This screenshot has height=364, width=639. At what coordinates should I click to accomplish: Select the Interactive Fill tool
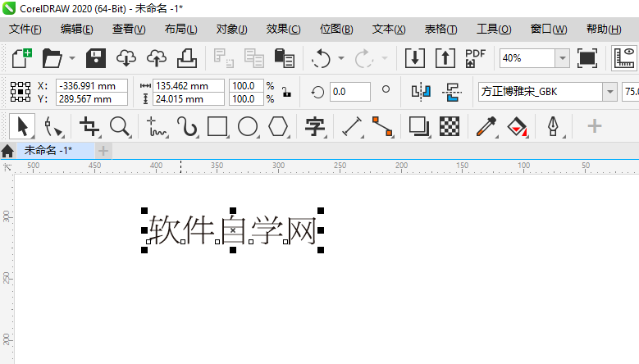517,126
